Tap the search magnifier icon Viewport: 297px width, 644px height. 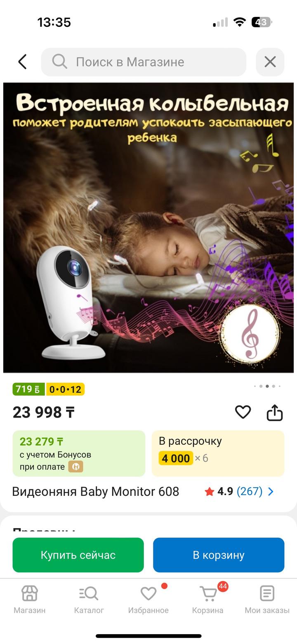click(60, 62)
